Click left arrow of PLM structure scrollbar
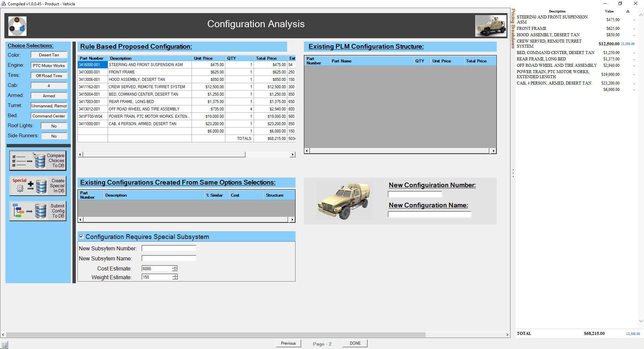The image size is (644, 349). tap(307, 151)
